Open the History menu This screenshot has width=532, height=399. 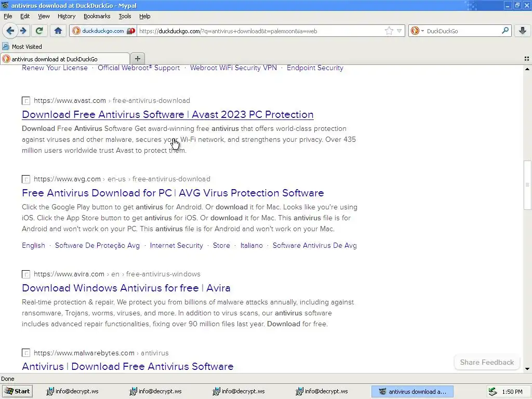66,16
